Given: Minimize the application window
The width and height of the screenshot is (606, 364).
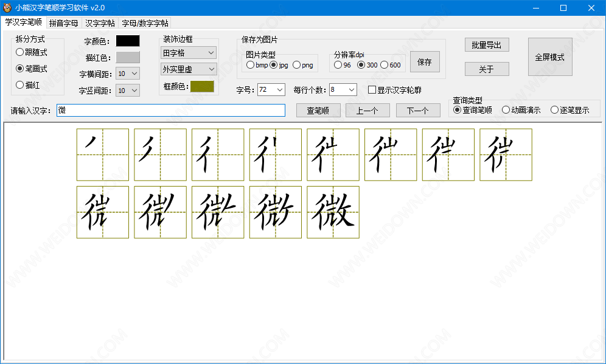Looking at the screenshot, I should click(x=535, y=8).
